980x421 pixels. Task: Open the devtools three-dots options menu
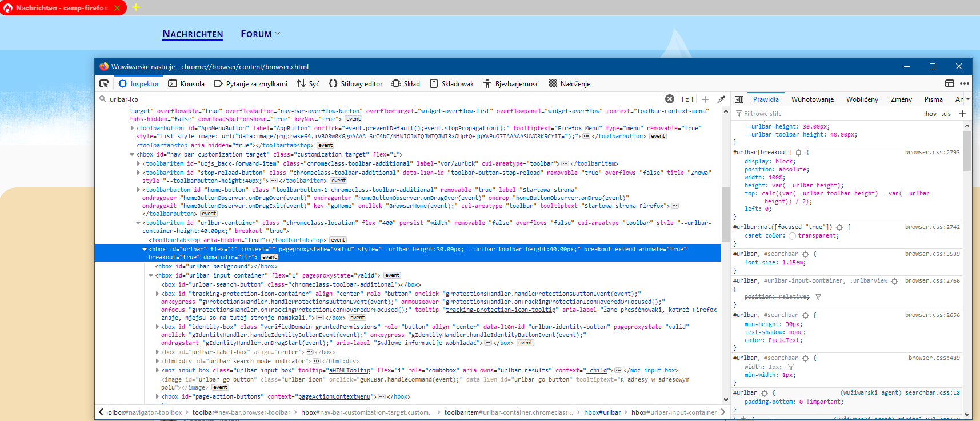965,83
